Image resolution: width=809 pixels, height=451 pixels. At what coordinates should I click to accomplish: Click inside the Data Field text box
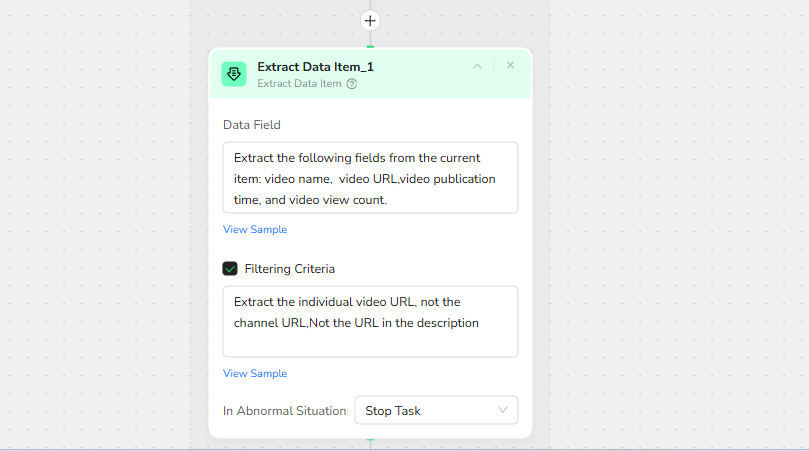click(370, 177)
